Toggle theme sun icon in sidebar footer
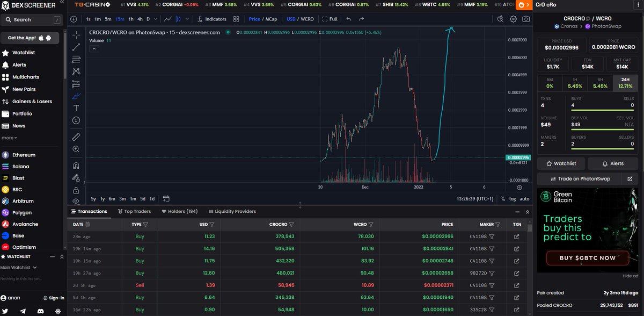Image resolution: width=644 pixels, height=316 pixels. tap(57, 311)
